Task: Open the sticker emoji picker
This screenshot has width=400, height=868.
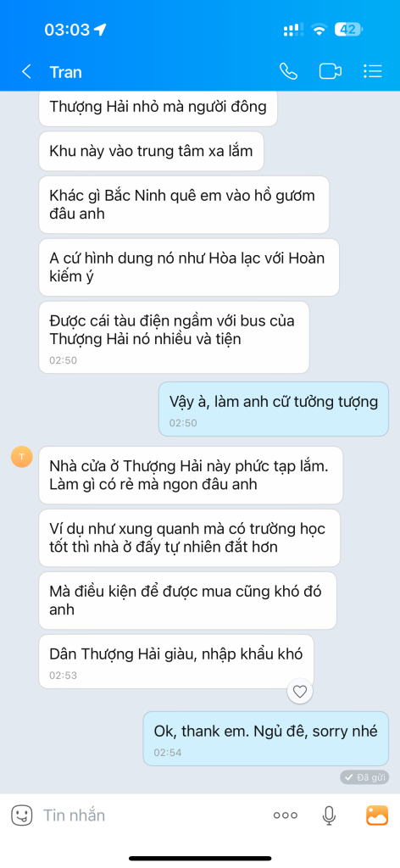Action: [21, 815]
